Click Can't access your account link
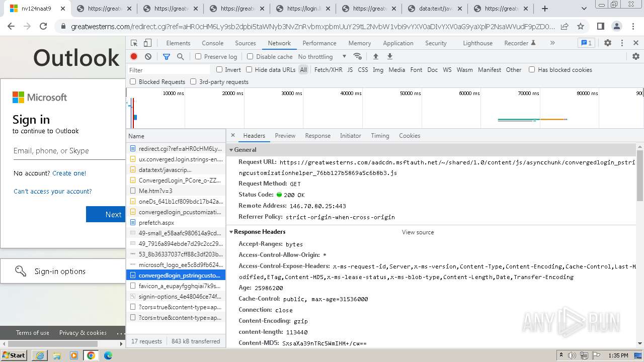Image resolution: width=644 pixels, height=362 pixels. click(52, 191)
